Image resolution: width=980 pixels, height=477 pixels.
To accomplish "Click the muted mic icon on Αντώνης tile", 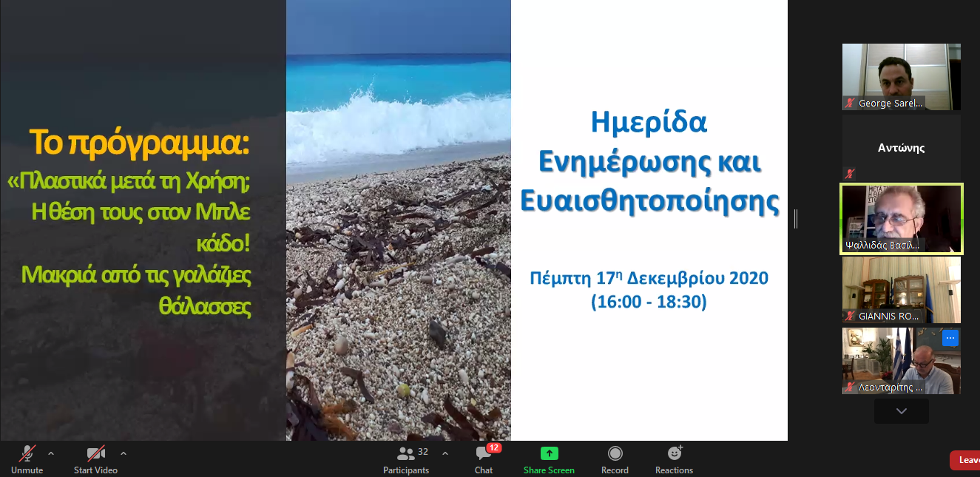I will click(x=850, y=174).
